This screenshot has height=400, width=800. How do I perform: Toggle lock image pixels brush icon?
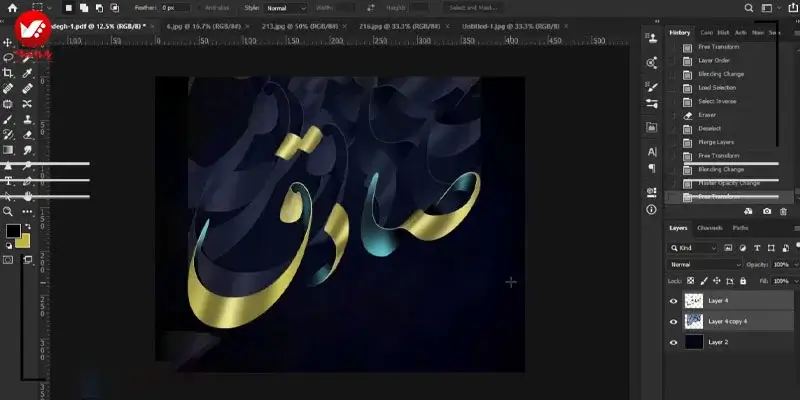click(704, 281)
